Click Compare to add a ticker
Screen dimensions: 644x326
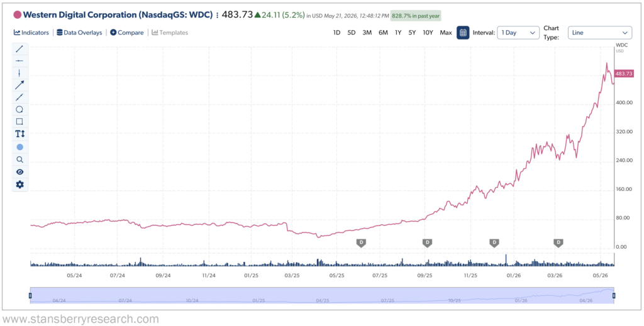click(x=127, y=33)
